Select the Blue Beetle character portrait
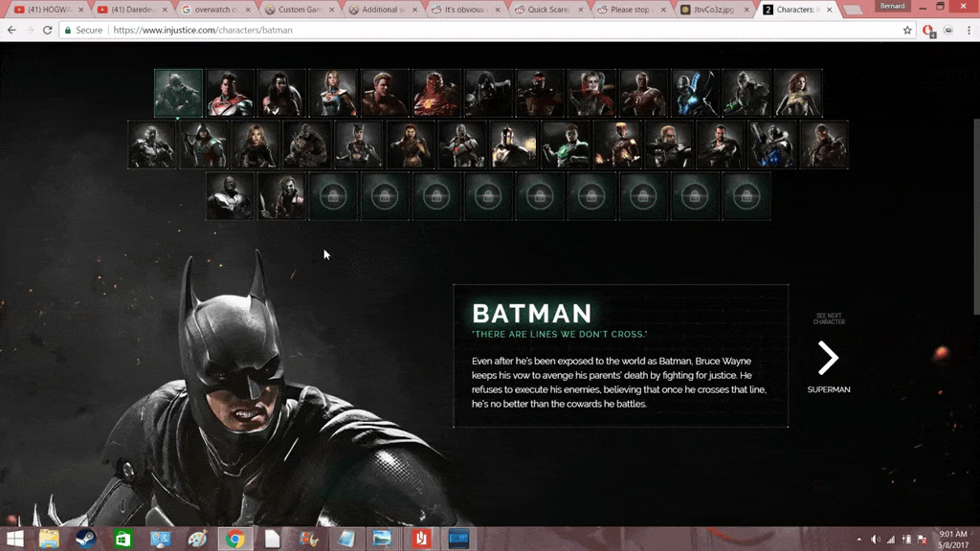The width and height of the screenshot is (980, 551). 695,93
